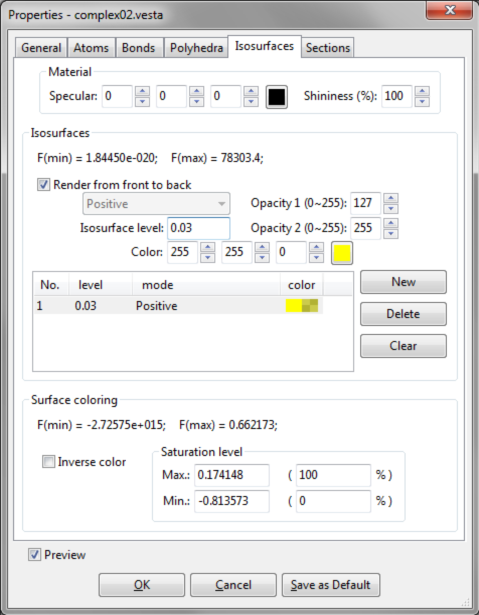479x615 pixels.
Task: Open the Sections tab
Action: click(328, 48)
